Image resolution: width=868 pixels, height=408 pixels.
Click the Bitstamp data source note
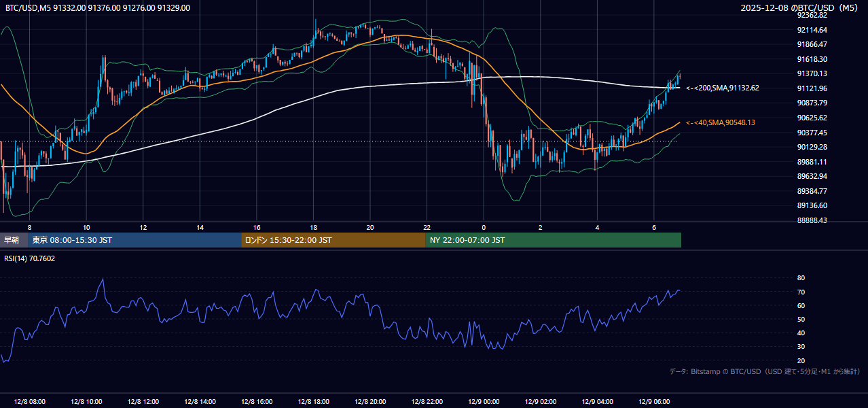765,371
